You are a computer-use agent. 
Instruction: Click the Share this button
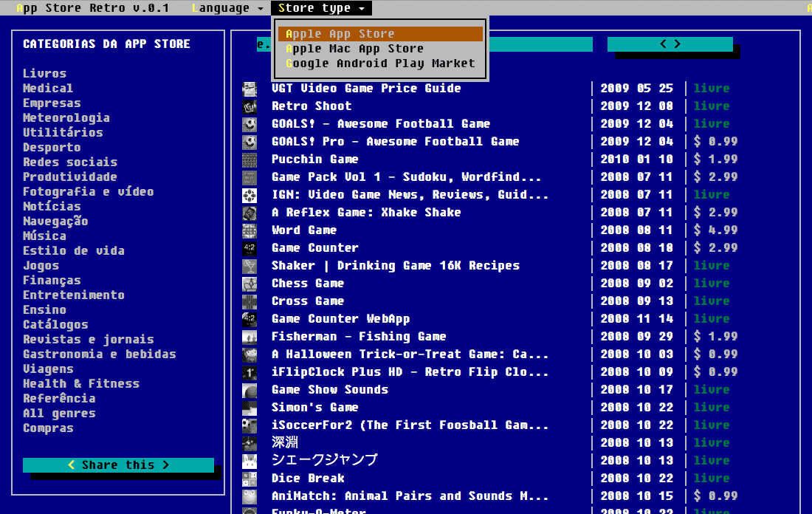pyautogui.click(x=118, y=465)
